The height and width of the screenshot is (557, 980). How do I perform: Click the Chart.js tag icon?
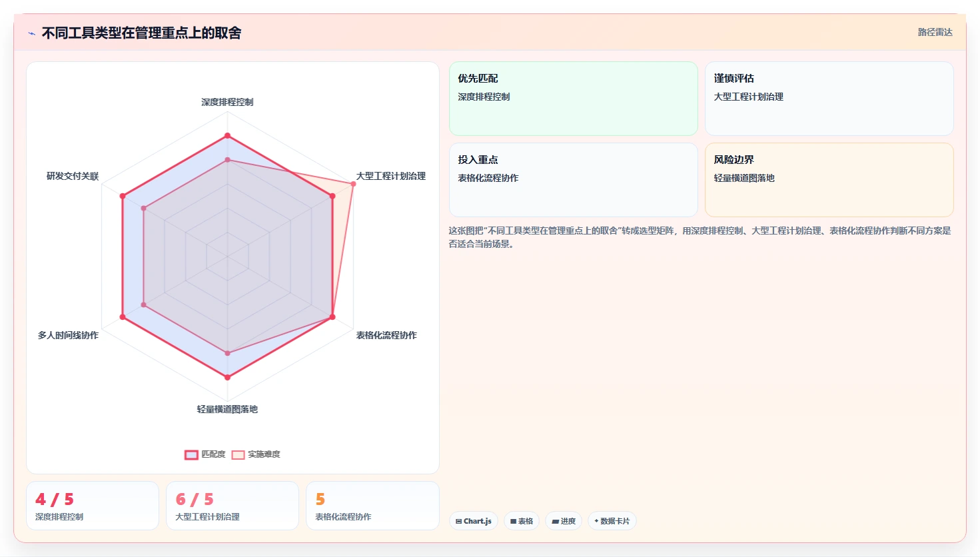click(459, 521)
